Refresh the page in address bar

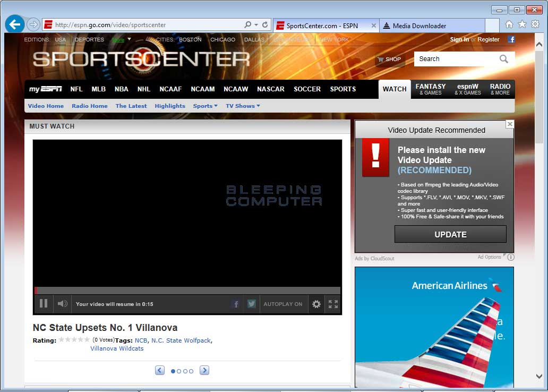265,25
